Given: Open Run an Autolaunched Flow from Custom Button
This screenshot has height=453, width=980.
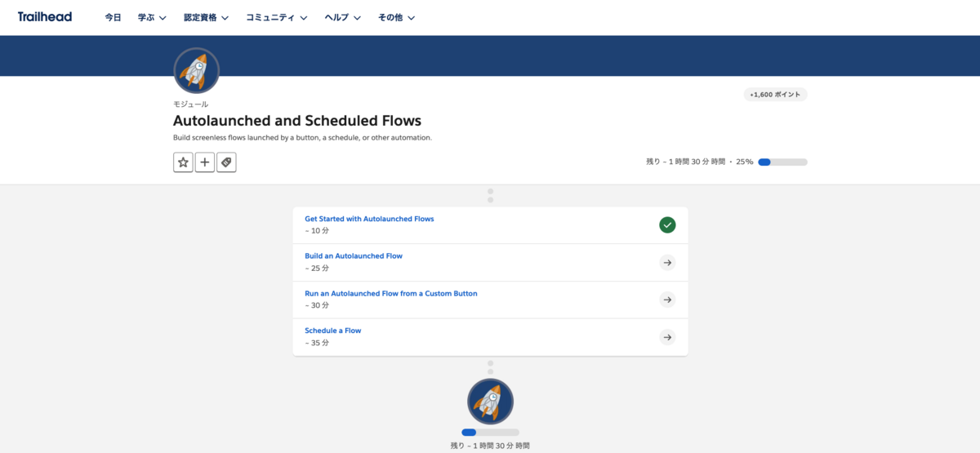Looking at the screenshot, I should (x=391, y=293).
